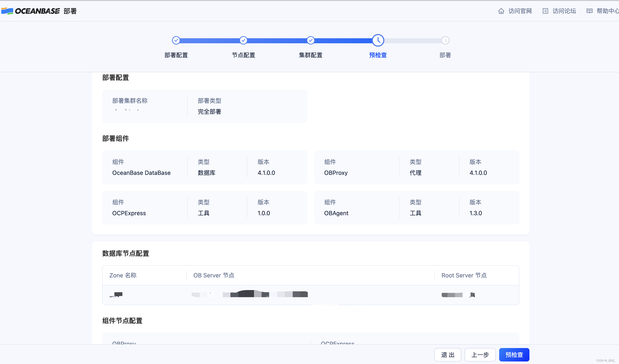Click the 部署组件 section heading

(x=116, y=138)
